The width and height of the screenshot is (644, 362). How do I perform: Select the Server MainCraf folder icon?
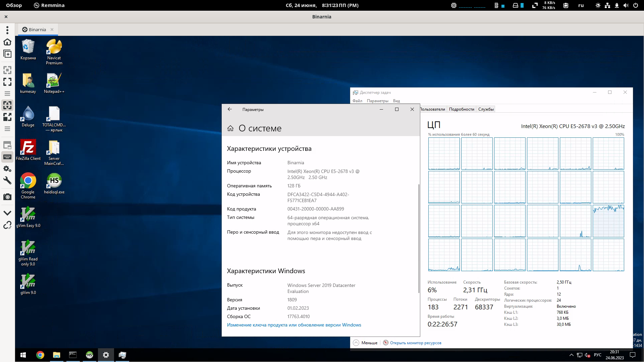tap(54, 152)
